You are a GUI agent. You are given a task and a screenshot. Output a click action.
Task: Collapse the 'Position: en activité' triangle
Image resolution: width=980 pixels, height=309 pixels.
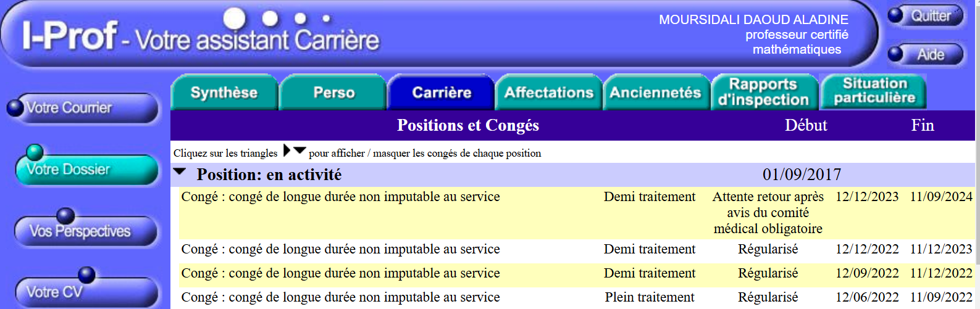point(180,172)
